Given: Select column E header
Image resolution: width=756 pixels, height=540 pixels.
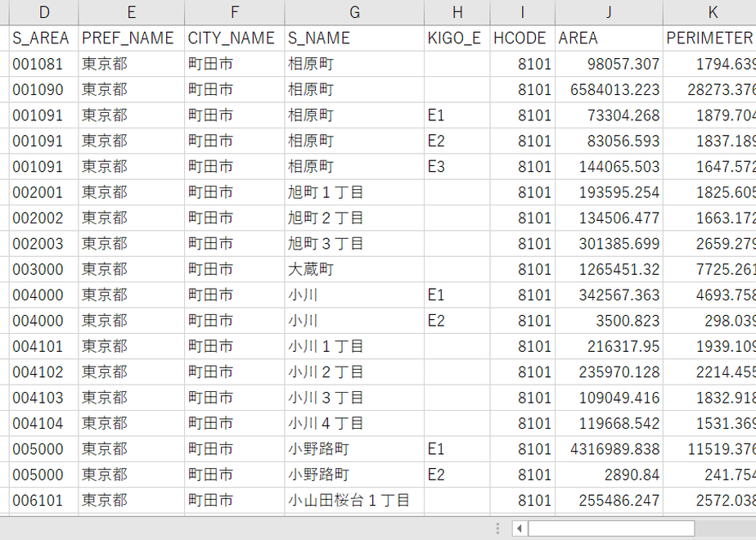Looking at the screenshot, I should point(131,12).
